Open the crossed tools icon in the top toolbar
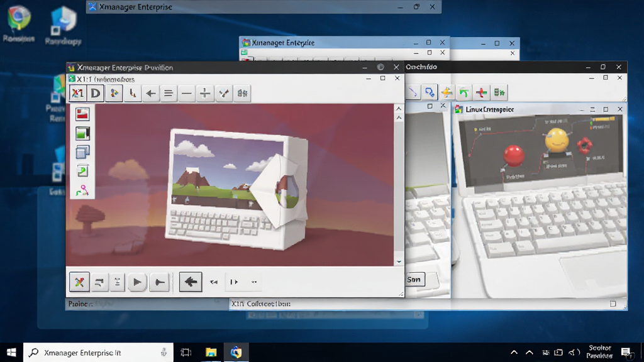 [224, 93]
